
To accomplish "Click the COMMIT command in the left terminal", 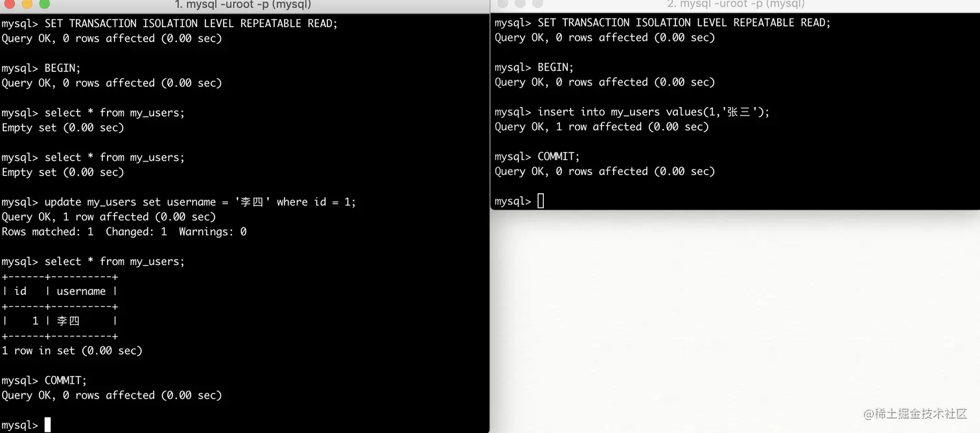I will tap(65, 380).
